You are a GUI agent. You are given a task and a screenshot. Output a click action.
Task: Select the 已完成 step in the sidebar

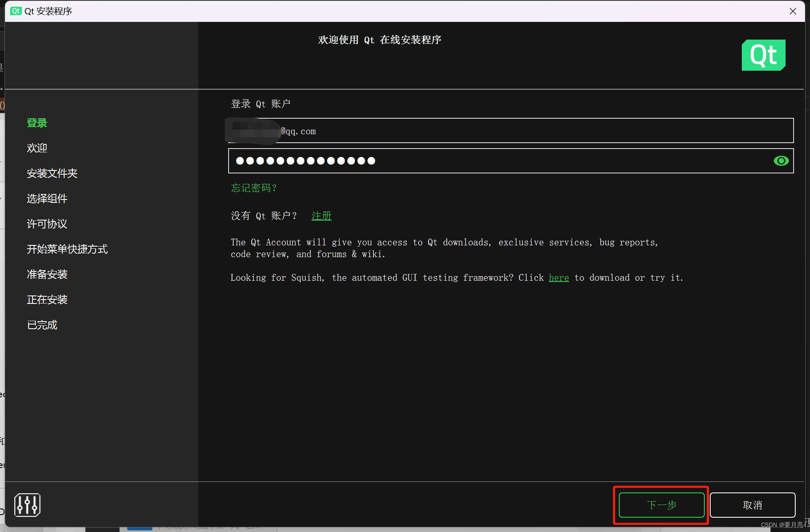click(42, 325)
